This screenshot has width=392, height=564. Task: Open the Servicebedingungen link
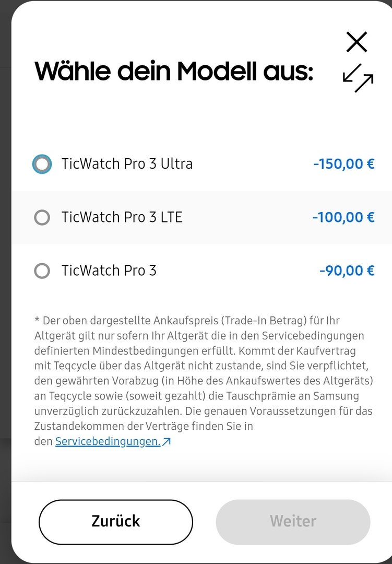pos(108,441)
